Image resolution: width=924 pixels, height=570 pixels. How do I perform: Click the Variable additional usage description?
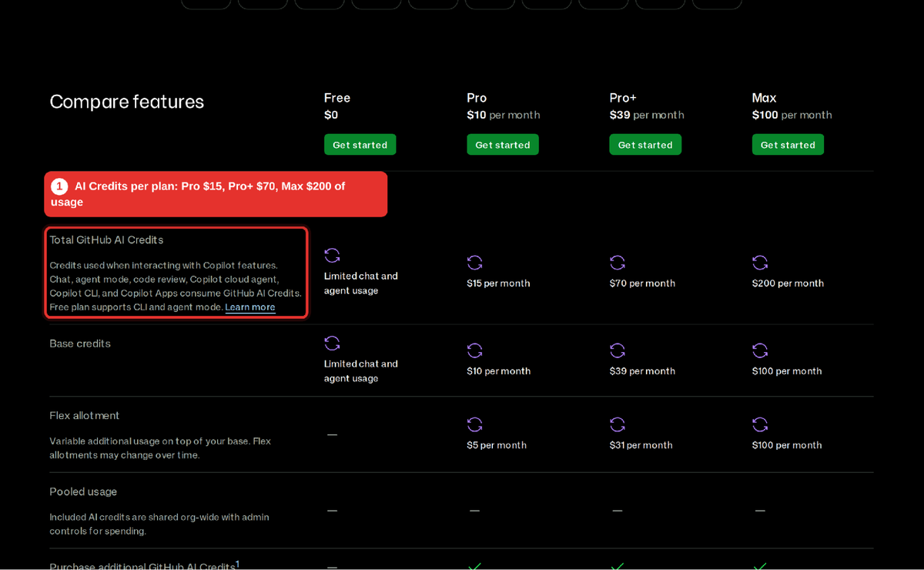pos(160,448)
